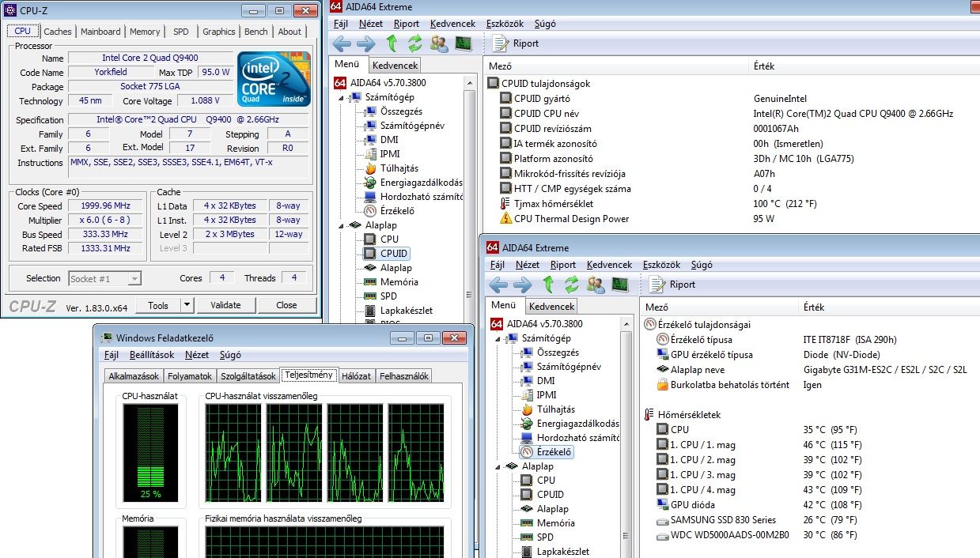
Task: Click forward arrow in lower AIDA64 toolbar
Action: point(523,285)
